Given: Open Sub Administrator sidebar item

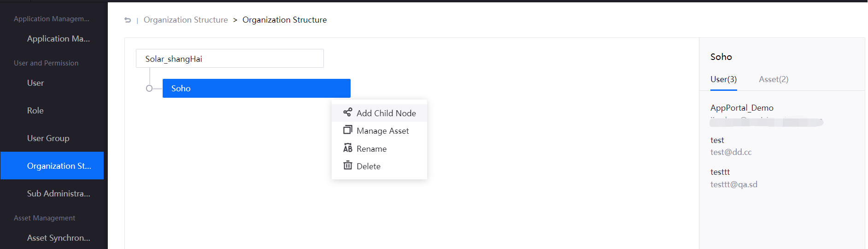Looking at the screenshot, I should [59, 194].
